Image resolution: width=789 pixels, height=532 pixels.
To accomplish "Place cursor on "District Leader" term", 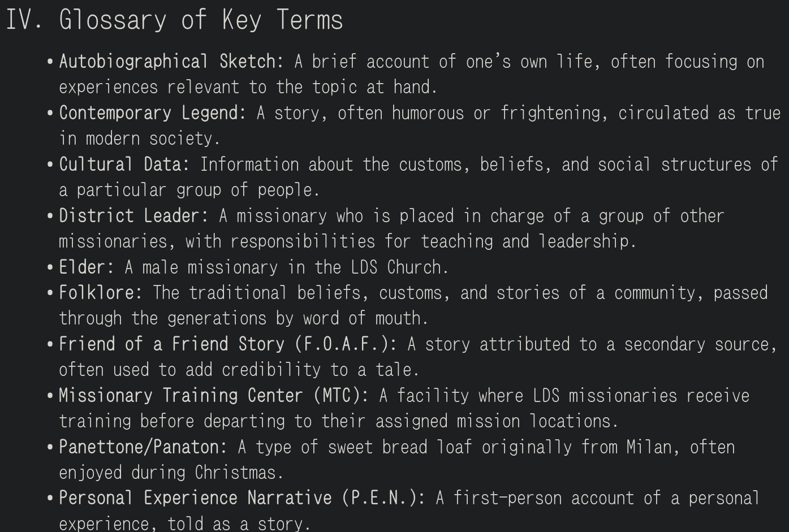I will point(130,215).
